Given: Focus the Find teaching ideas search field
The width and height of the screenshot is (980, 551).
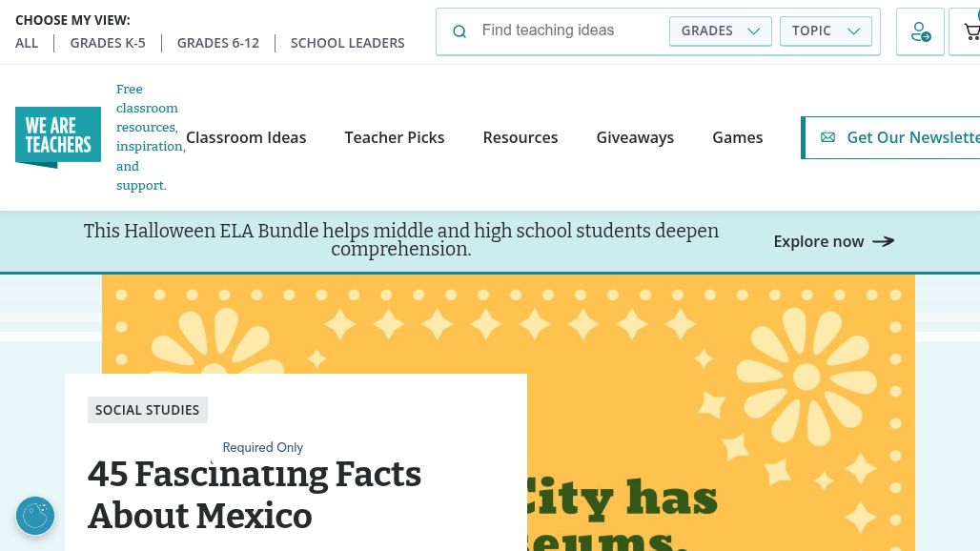Looking at the screenshot, I should [567, 31].
